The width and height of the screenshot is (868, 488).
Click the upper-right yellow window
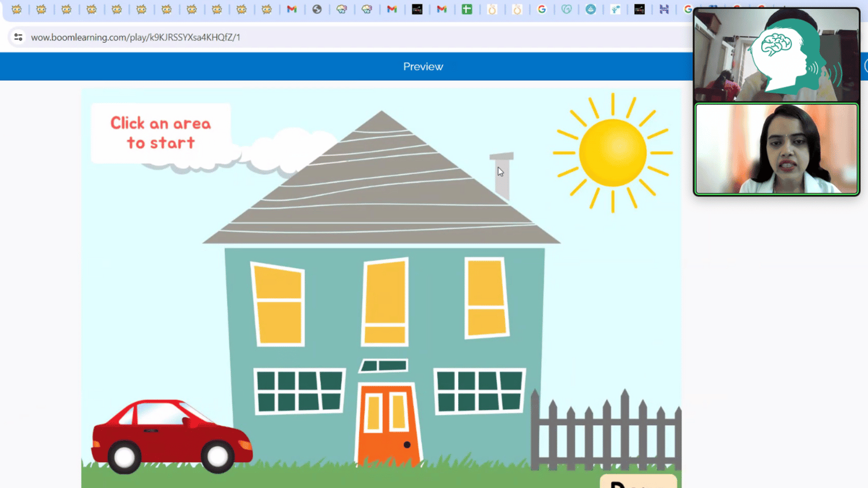pos(486,298)
